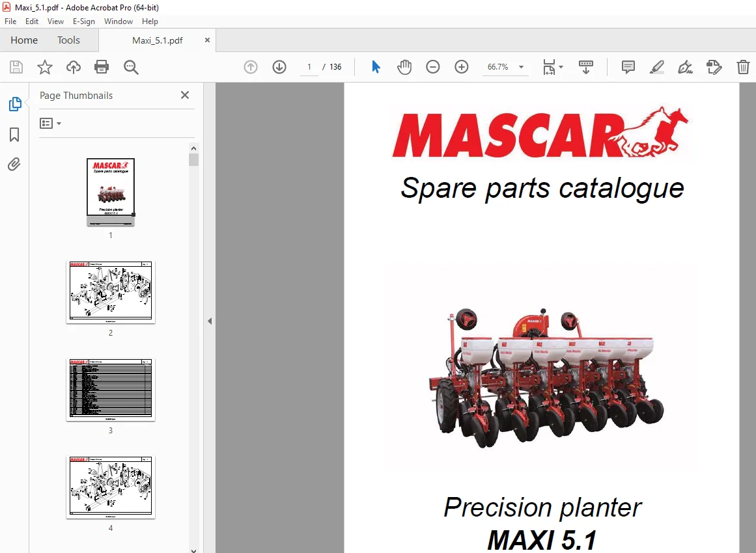This screenshot has width=756, height=553.
Task: Open thumbnail options dropdown menu
Action: point(50,124)
